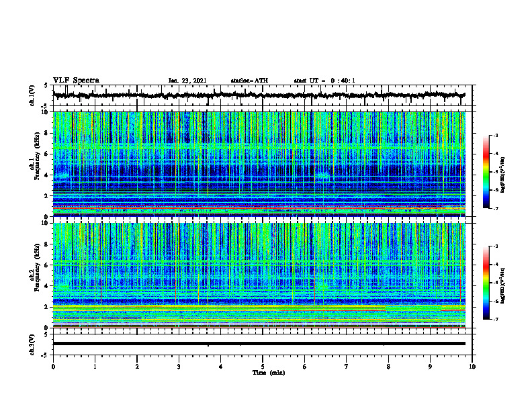532x411 pixels.
Task: Click time axis tick label '9'
Action: [x=430, y=367]
